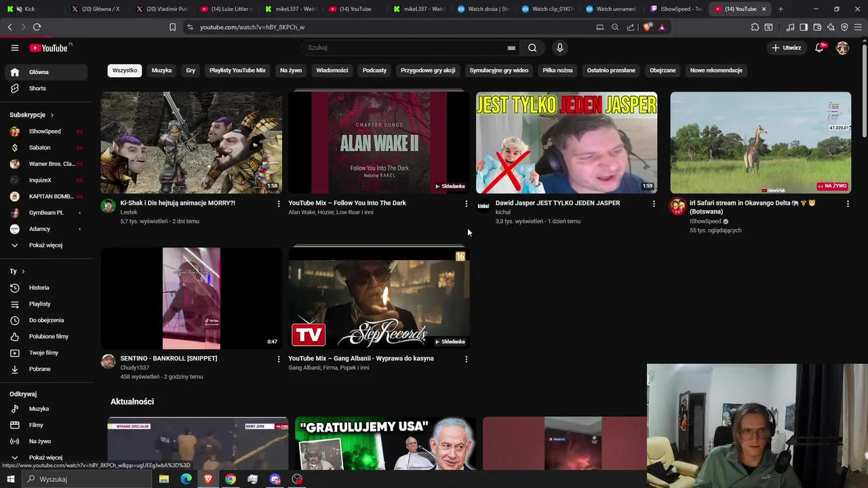Image resolution: width=868 pixels, height=488 pixels.
Task: Click the Brave Shields lion icon
Action: (648, 27)
